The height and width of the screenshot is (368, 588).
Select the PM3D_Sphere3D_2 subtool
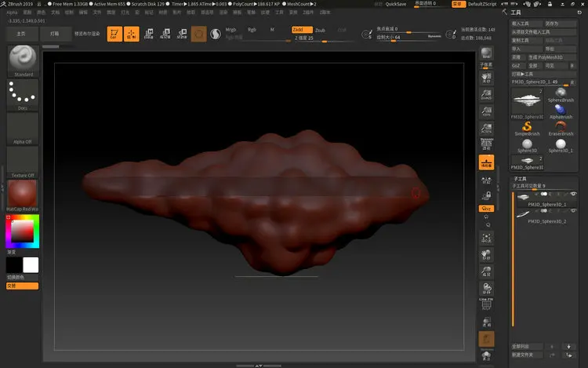[546, 221]
